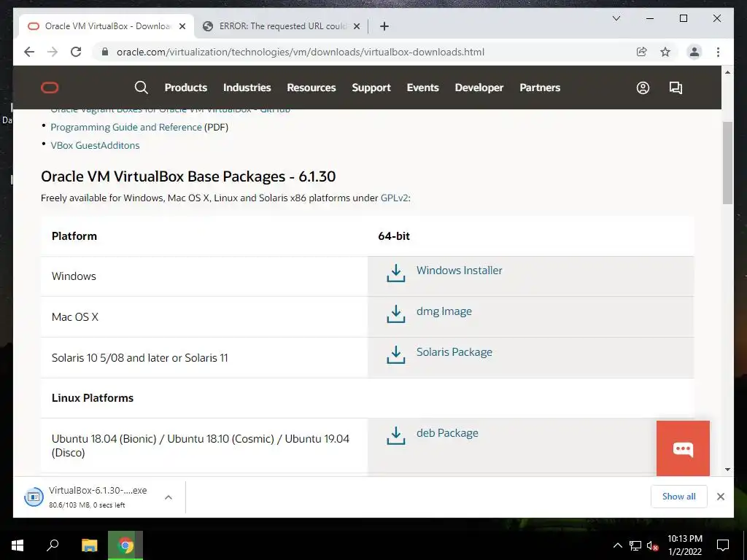Screen dimensions: 747x560
Task: Click the scrollbar up arrow
Action: pos(727,72)
